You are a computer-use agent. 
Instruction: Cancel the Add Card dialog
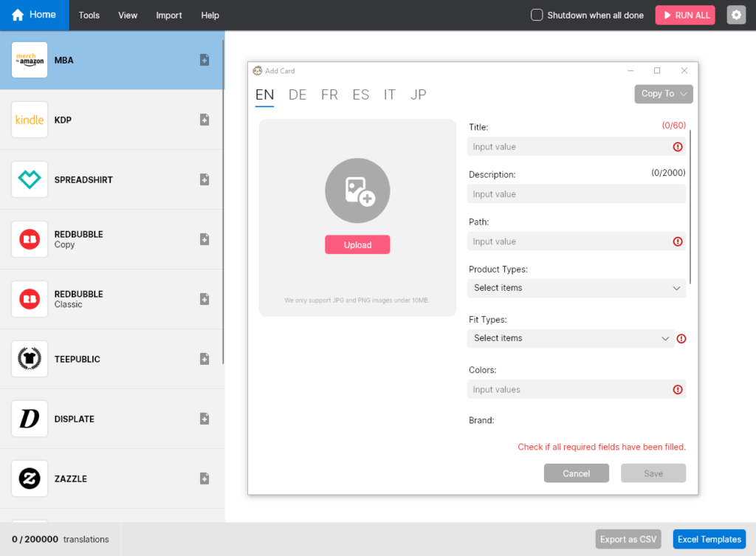click(576, 473)
